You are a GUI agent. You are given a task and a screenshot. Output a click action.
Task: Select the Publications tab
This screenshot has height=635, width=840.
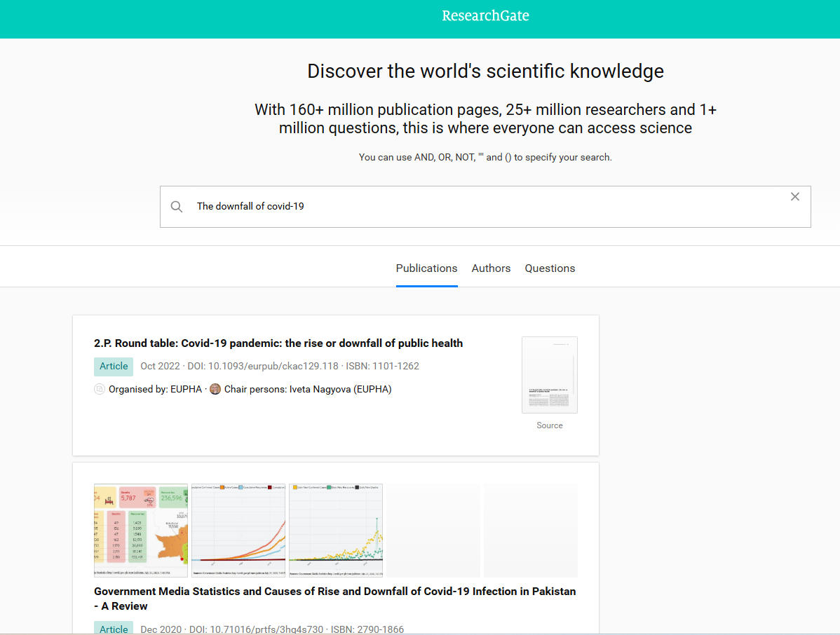coord(426,268)
